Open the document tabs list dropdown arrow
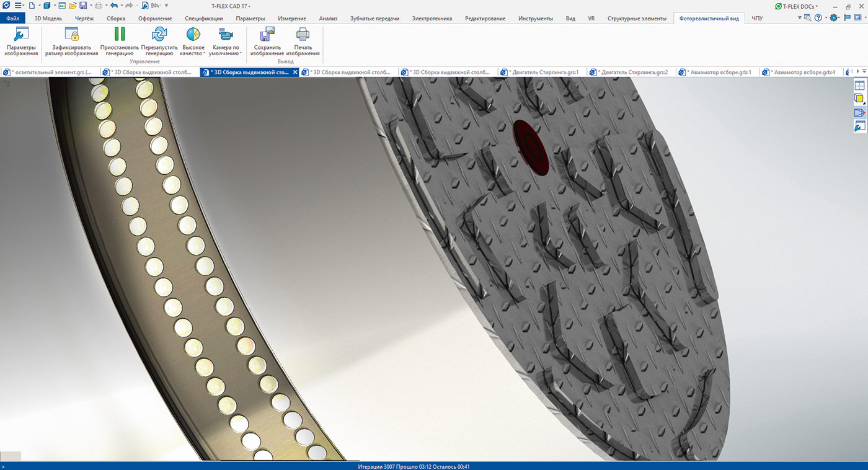Image resolution: width=868 pixels, height=470 pixels. point(864,72)
